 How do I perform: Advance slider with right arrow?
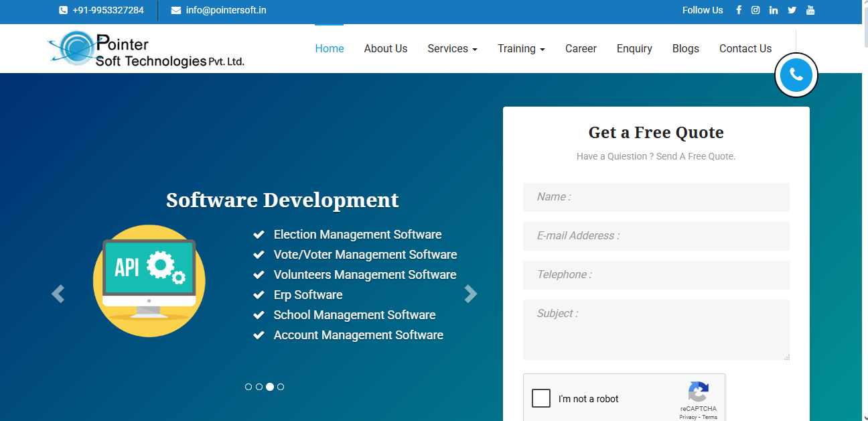(471, 294)
